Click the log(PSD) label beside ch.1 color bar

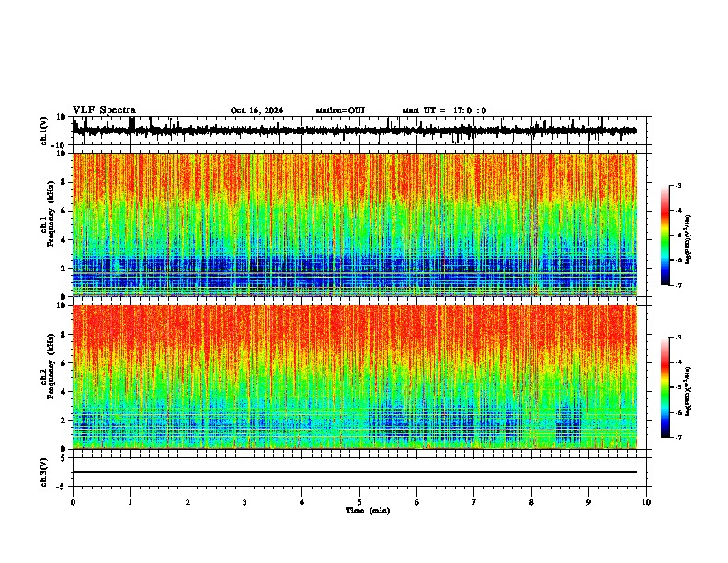[688, 240]
